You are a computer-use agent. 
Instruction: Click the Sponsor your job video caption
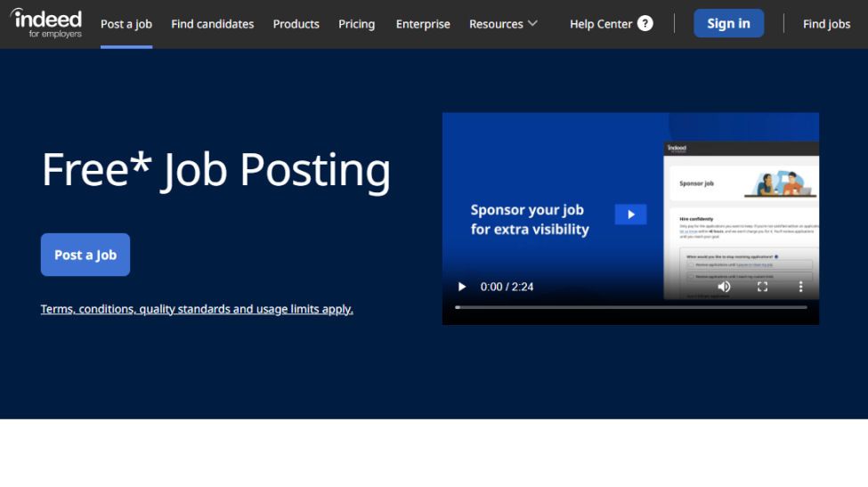tap(530, 219)
